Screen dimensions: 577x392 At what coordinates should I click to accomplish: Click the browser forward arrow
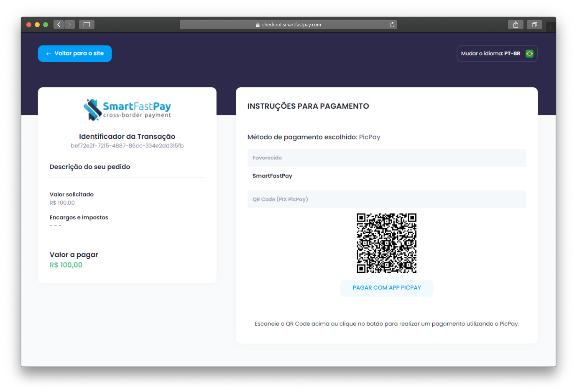tap(70, 25)
